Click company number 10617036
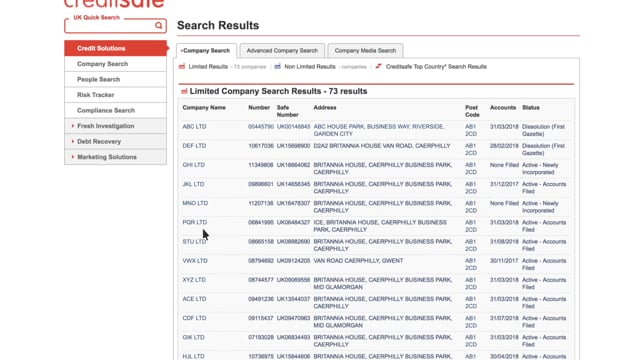Viewport: 640px width, 360px height. (261, 146)
